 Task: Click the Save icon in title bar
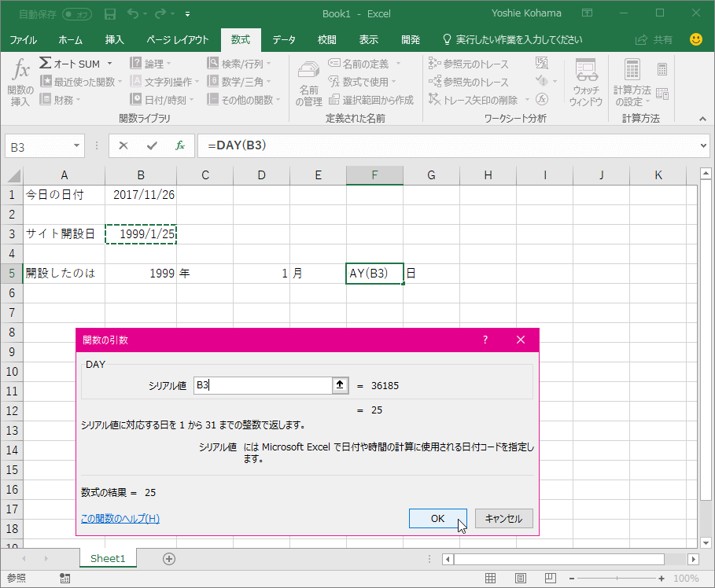pos(110,13)
